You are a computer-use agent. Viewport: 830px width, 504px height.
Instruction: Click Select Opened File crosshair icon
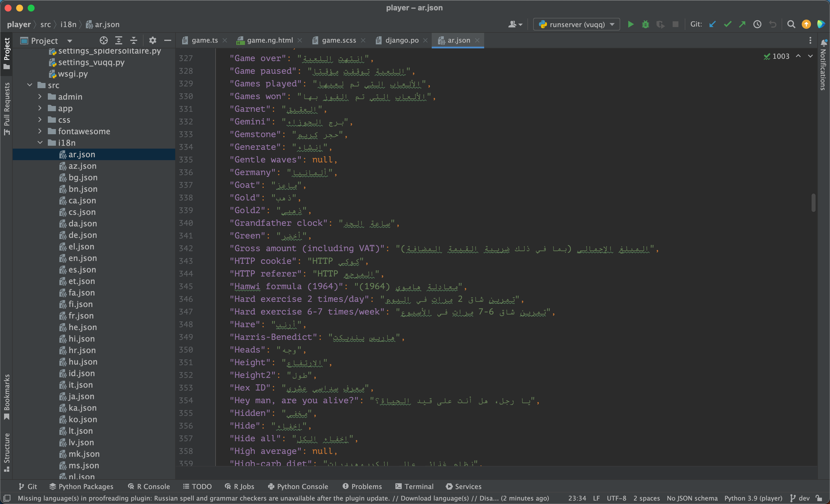point(103,41)
